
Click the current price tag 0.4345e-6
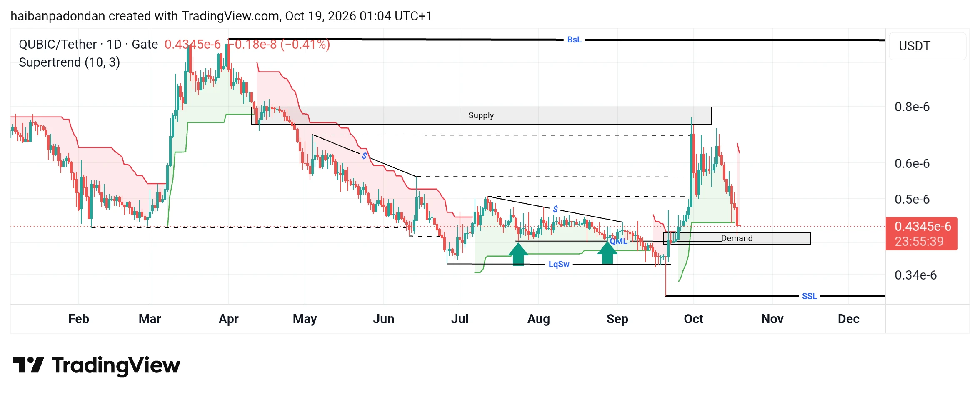pos(922,226)
